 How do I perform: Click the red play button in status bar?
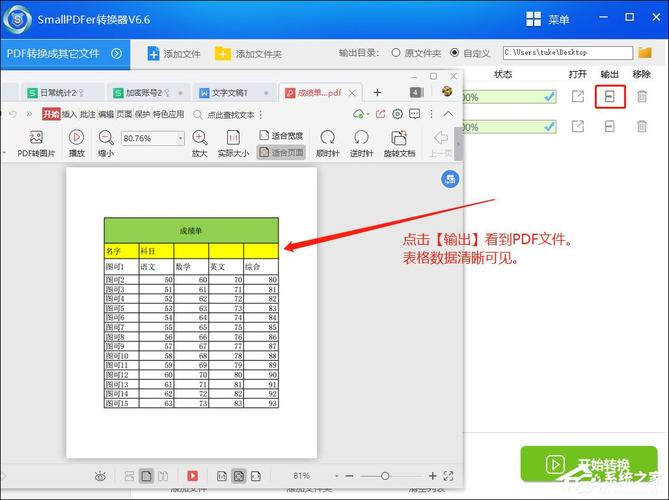pyautogui.click(x=192, y=476)
